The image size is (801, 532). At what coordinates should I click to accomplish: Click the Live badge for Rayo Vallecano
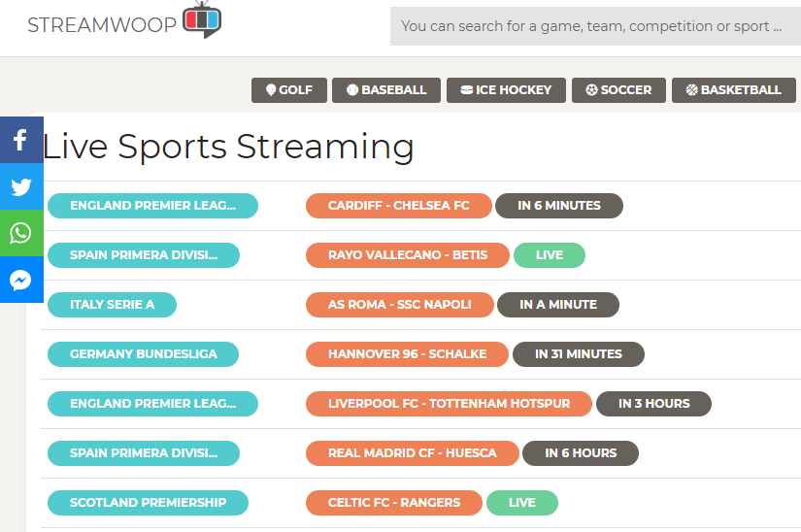click(550, 255)
